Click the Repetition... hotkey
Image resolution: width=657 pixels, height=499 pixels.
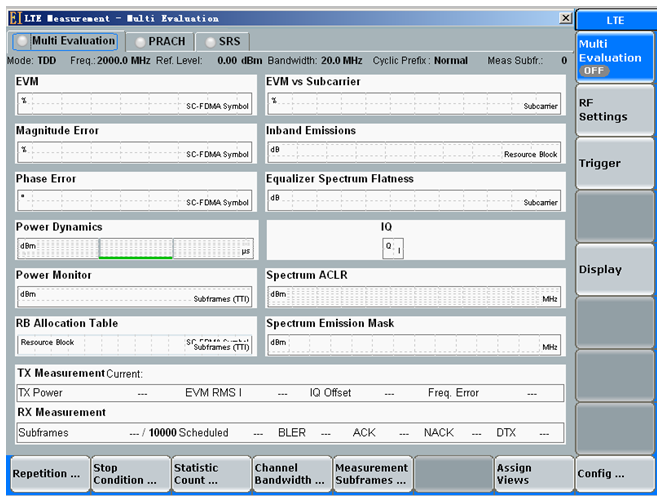[47, 473]
